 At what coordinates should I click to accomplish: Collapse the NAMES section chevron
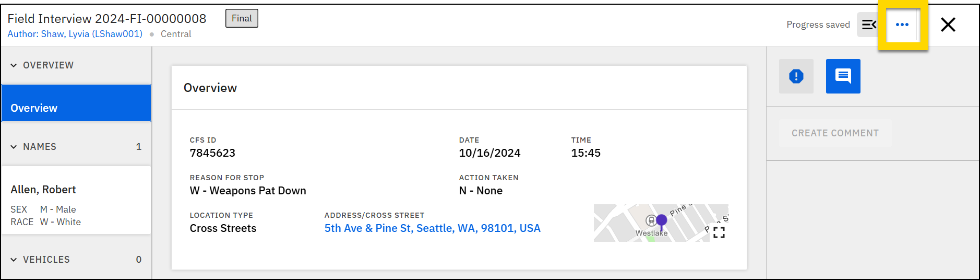(14, 147)
